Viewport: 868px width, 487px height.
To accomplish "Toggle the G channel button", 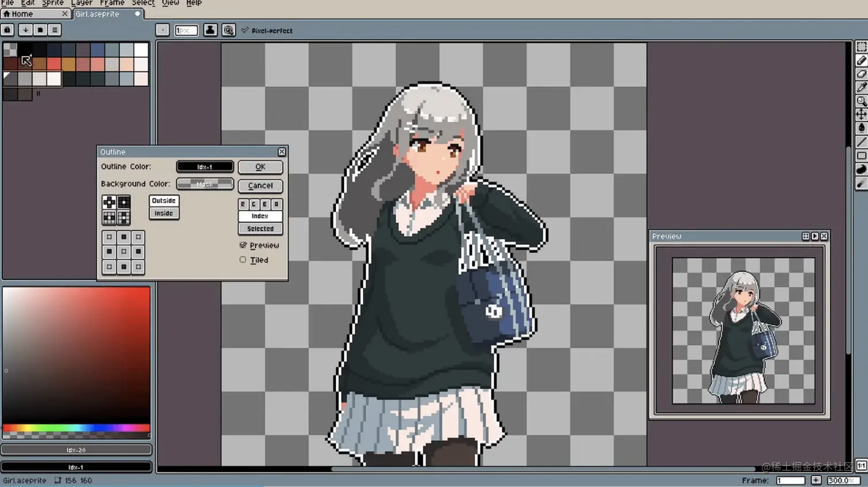I will click(x=254, y=204).
